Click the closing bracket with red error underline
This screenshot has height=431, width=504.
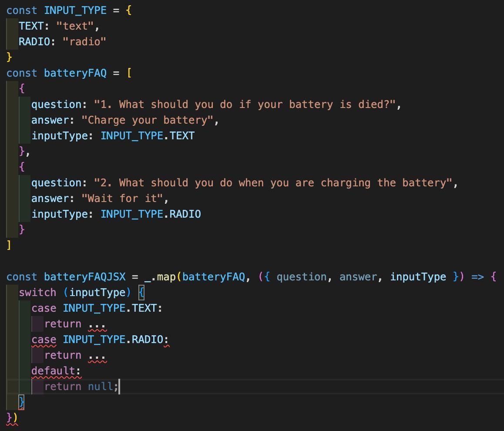[x=20, y=402]
